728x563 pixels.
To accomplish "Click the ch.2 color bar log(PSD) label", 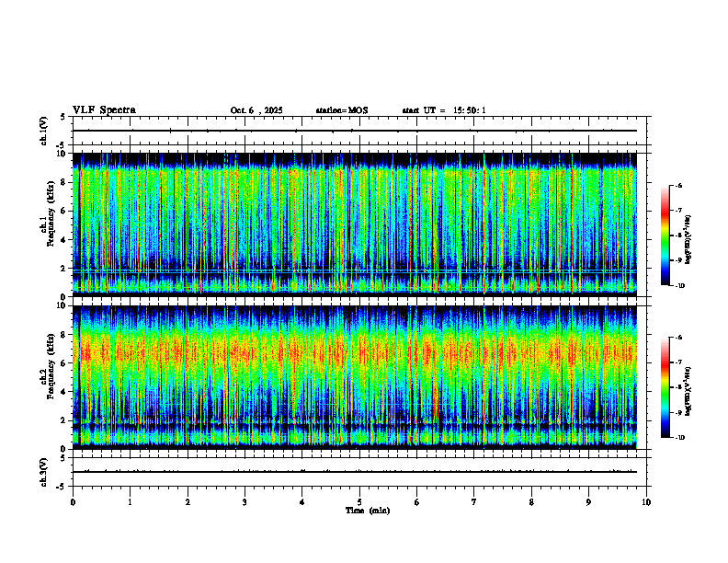I will [688, 391].
